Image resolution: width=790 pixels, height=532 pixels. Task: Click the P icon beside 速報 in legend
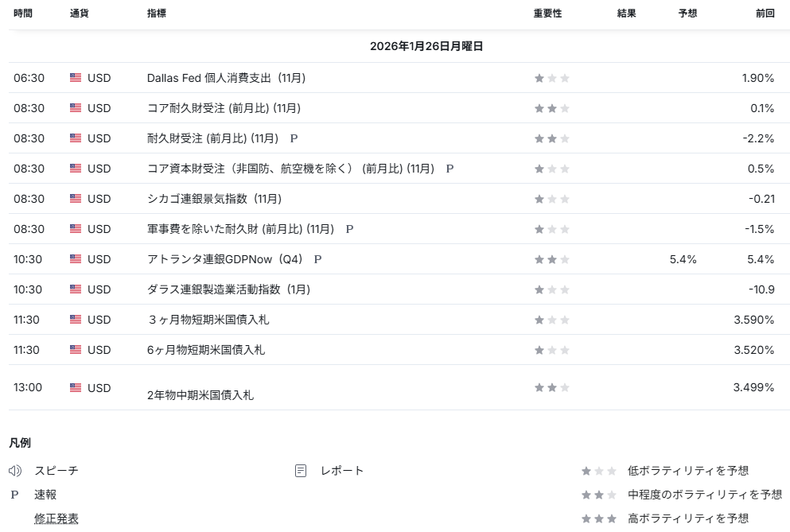[14, 495]
